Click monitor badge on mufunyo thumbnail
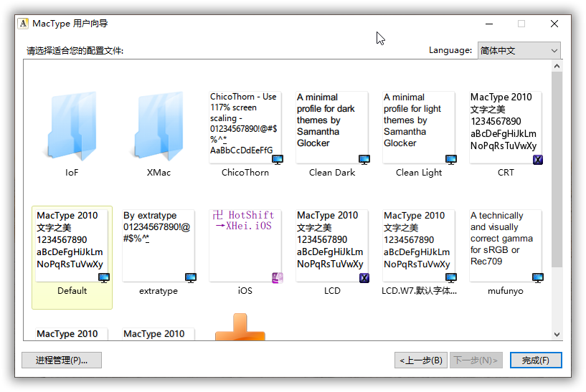Viewport: 586px width, 392px height. coord(538,278)
